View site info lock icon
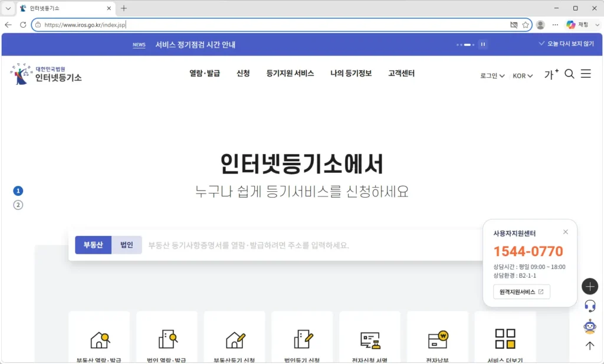Screen dimensions: 604x364 coord(38,25)
